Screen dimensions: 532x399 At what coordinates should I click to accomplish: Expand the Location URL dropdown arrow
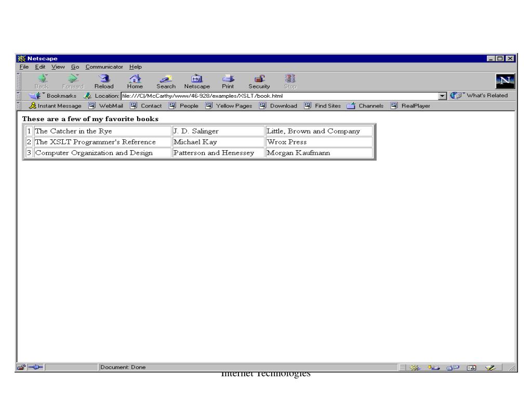click(x=442, y=96)
